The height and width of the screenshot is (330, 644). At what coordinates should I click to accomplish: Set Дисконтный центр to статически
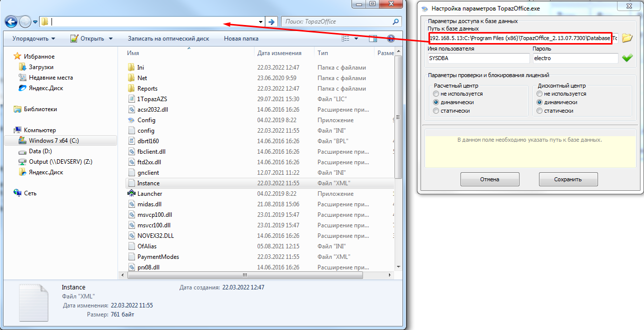[539, 111]
